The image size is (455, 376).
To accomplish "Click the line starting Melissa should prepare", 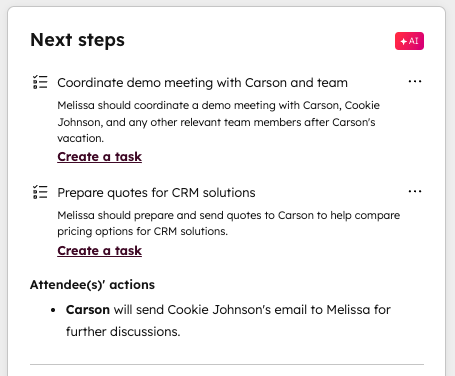I will point(229,215).
